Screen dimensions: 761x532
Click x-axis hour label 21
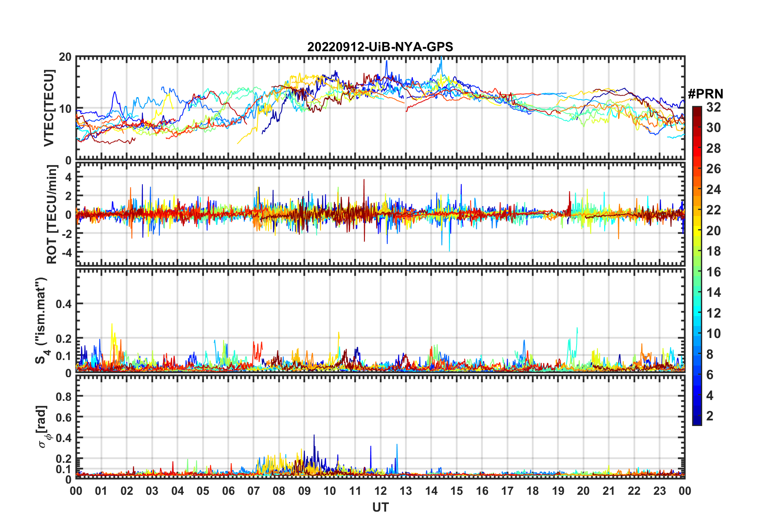click(609, 491)
